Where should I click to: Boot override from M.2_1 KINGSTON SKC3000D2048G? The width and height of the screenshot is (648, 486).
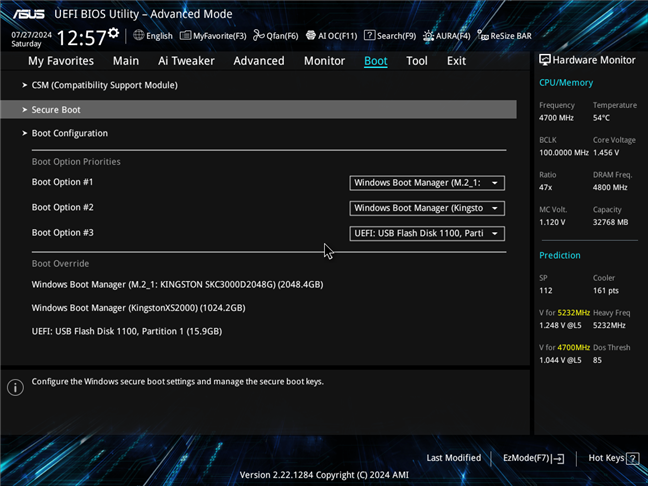point(178,284)
